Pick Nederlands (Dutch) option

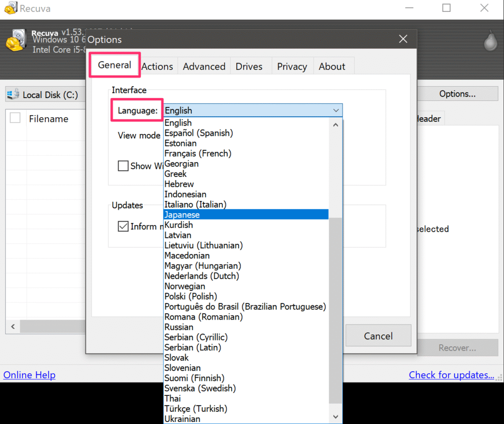246,276
